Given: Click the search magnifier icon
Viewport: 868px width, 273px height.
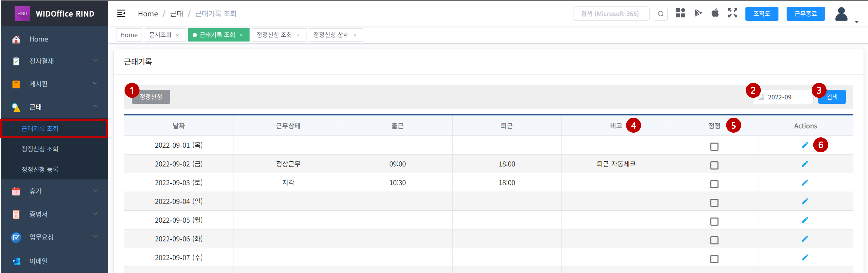Looking at the screenshot, I should pos(661,14).
